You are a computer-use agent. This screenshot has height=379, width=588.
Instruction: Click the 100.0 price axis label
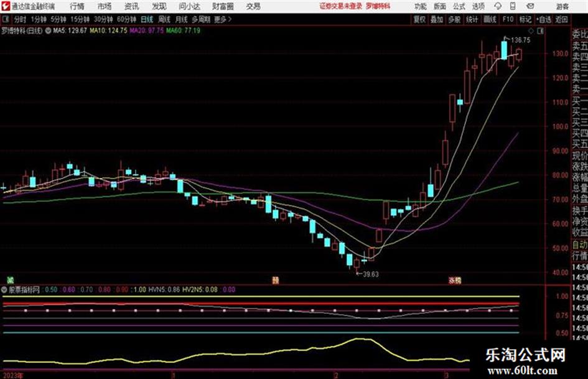click(560, 126)
